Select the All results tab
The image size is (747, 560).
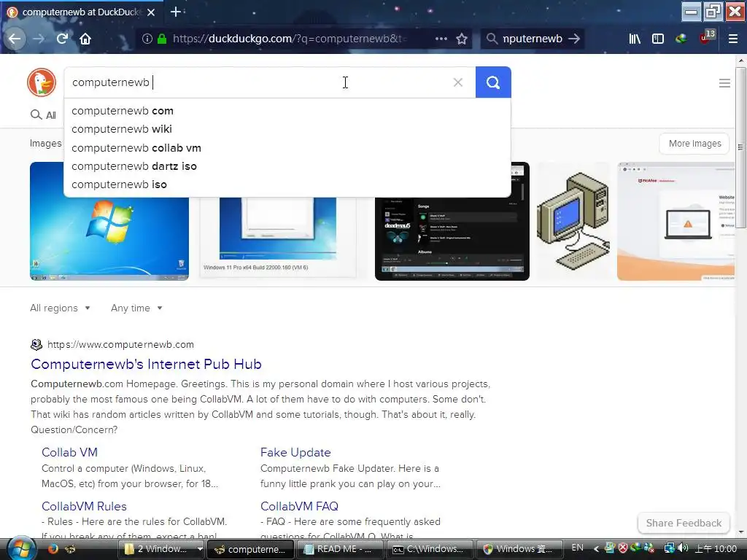tap(43, 114)
